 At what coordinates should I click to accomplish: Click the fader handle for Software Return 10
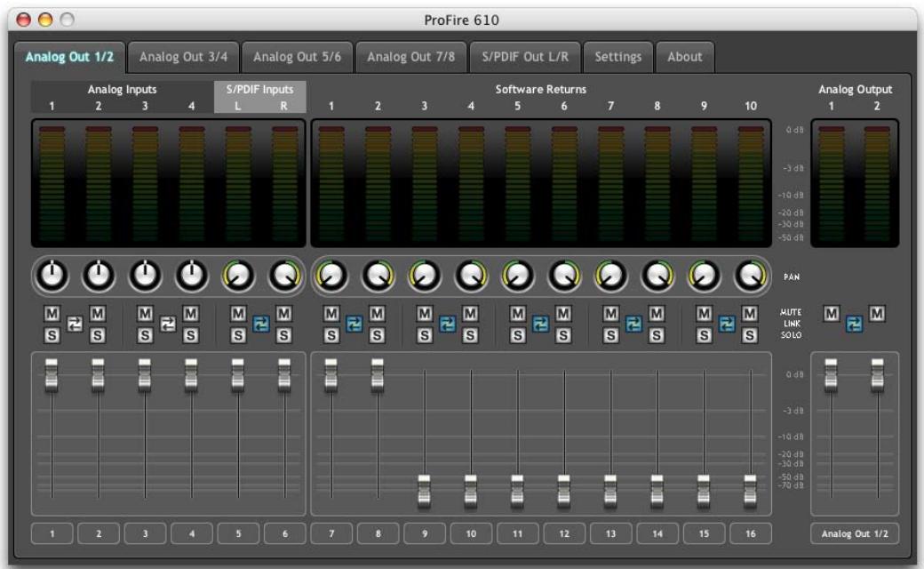click(x=750, y=491)
